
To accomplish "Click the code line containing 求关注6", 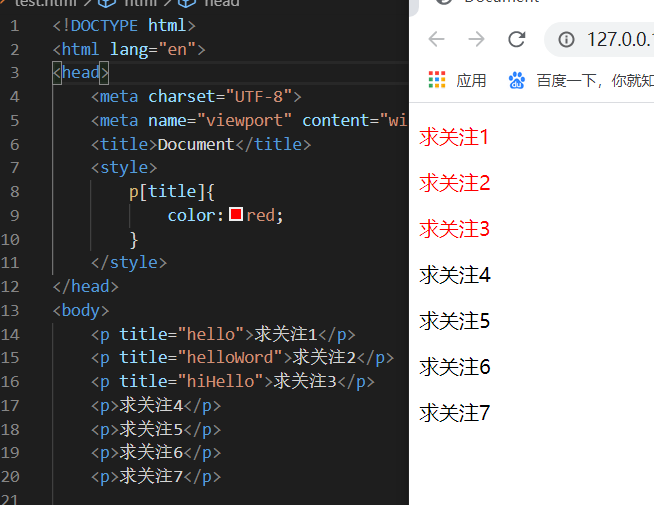I will click(156, 452).
